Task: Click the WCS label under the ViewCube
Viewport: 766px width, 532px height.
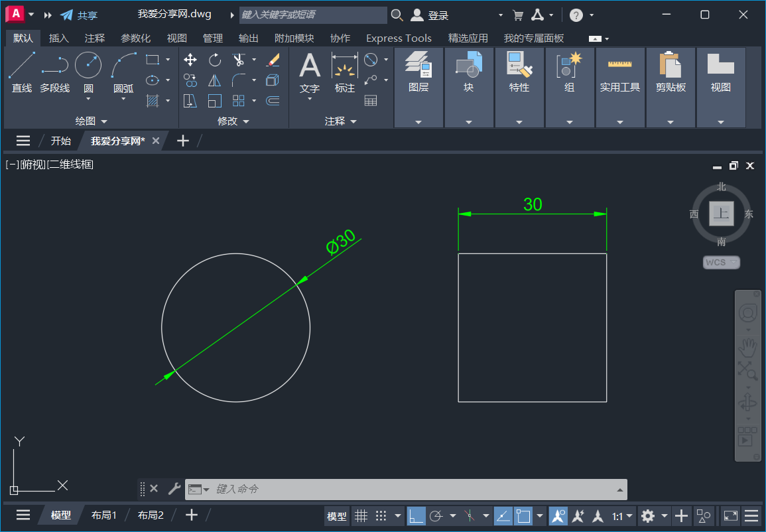Action: [720, 262]
